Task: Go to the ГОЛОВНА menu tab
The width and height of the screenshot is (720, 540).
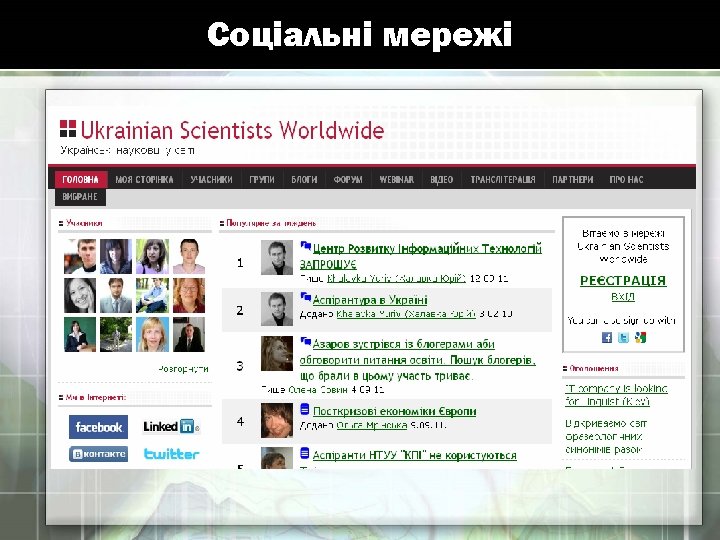Action: click(81, 180)
